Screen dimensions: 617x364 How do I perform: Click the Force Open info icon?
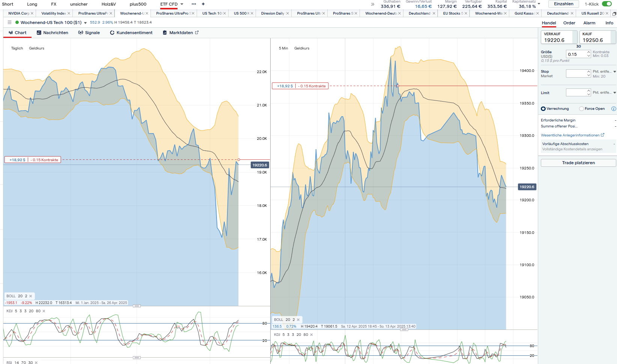tap(614, 109)
